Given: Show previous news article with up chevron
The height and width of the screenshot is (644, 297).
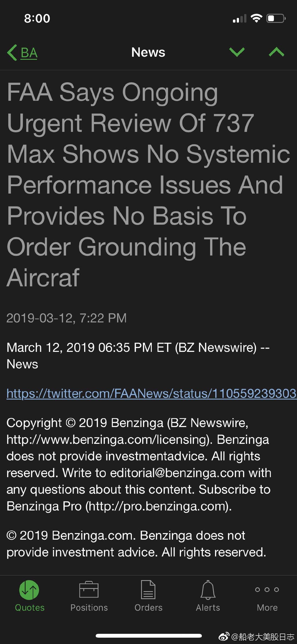Looking at the screenshot, I should (x=276, y=52).
